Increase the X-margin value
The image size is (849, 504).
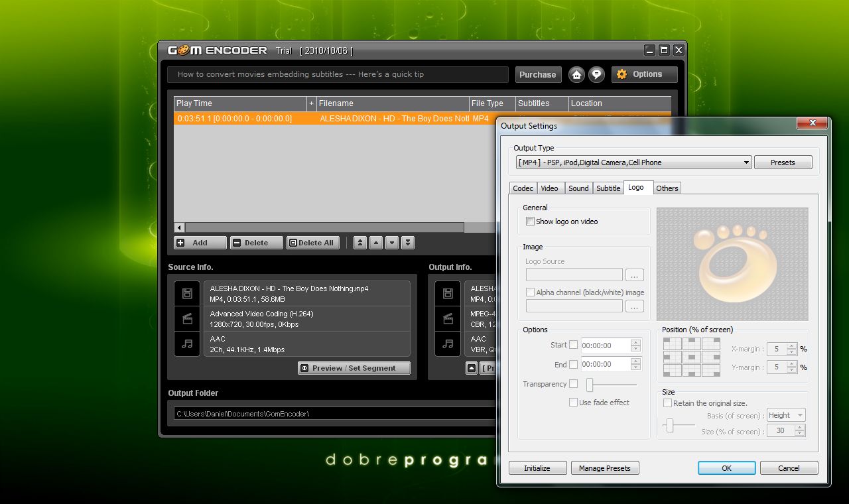pyautogui.click(x=792, y=346)
